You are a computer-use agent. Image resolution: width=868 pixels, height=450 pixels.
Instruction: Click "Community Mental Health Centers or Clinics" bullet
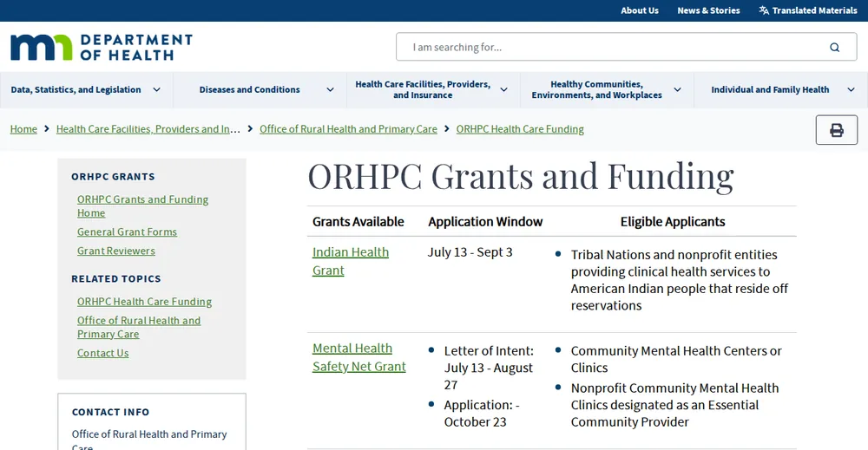[x=676, y=359]
